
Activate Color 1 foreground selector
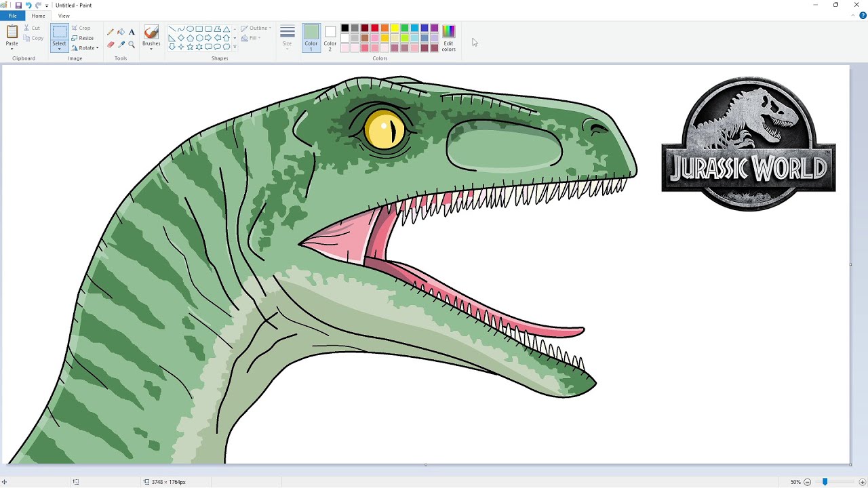point(311,38)
